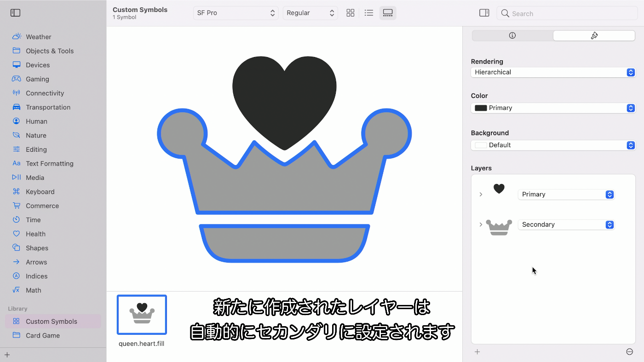Open the Math category

[53, 290]
